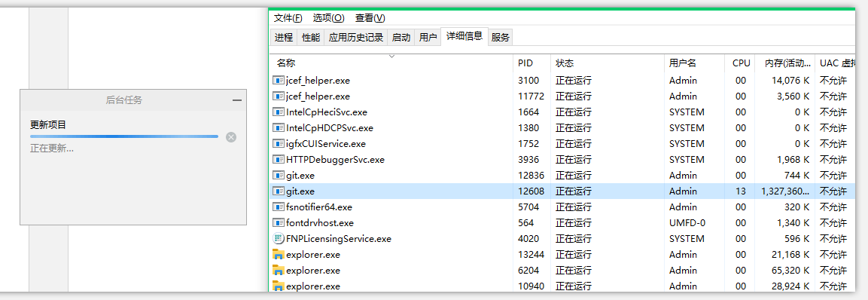Switch to the 应用历史记录 tab
The width and height of the screenshot is (868, 300).
(355, 38)
